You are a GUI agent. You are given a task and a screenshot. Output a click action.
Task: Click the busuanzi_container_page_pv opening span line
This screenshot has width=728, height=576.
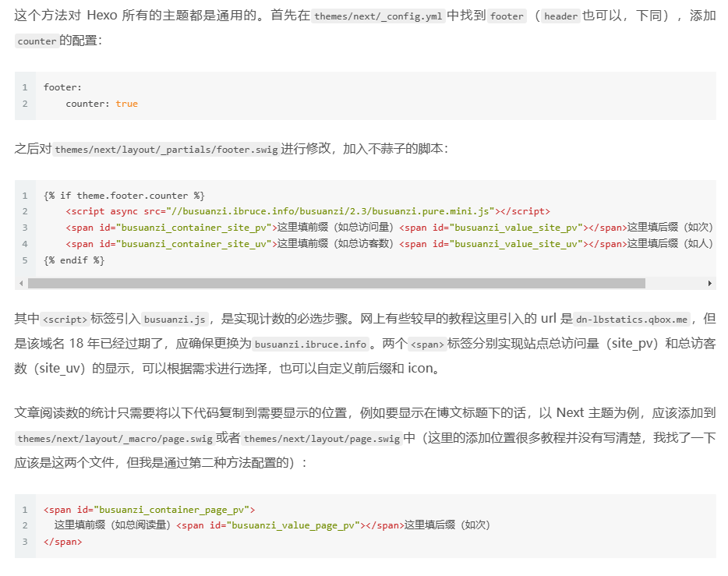click(149, 510)
